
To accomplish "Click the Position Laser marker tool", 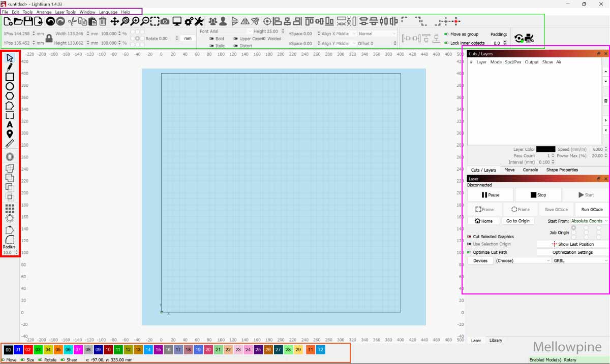I will click(x=10, y=134).
